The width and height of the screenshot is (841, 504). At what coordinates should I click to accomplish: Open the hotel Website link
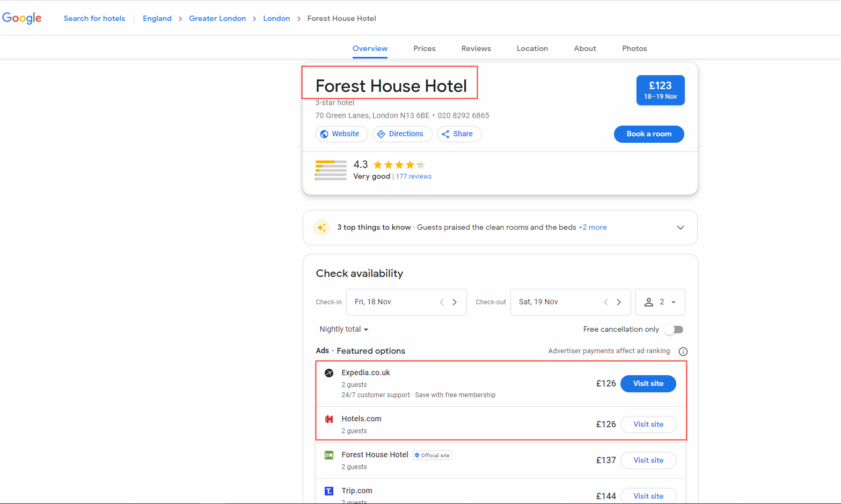tap(342, 134)
